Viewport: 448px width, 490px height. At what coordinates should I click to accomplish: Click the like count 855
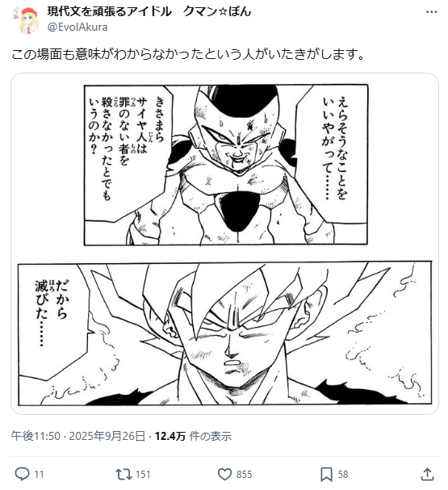point(244,475)
